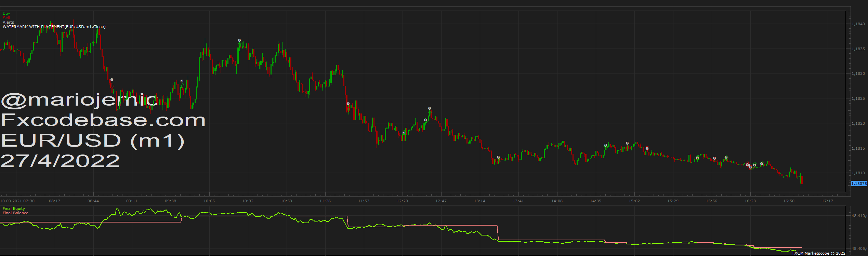Click the 09:11 time axis label
This screenshot has width=868, height=256.
[x=132, y=201]
